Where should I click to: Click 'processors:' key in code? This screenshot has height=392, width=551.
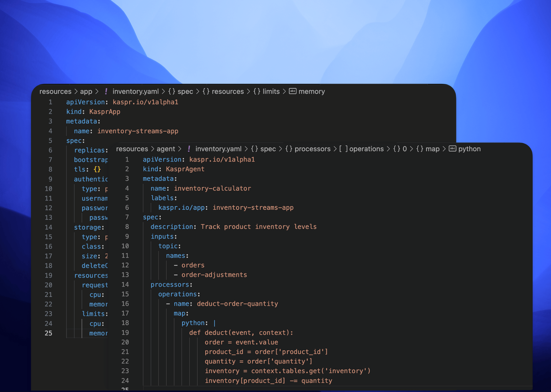coord(172,285)
